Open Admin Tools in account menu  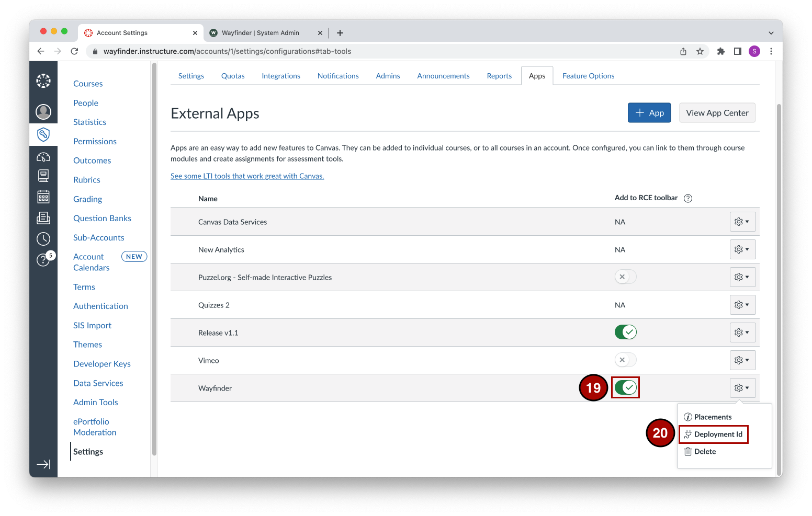[96, 402]
